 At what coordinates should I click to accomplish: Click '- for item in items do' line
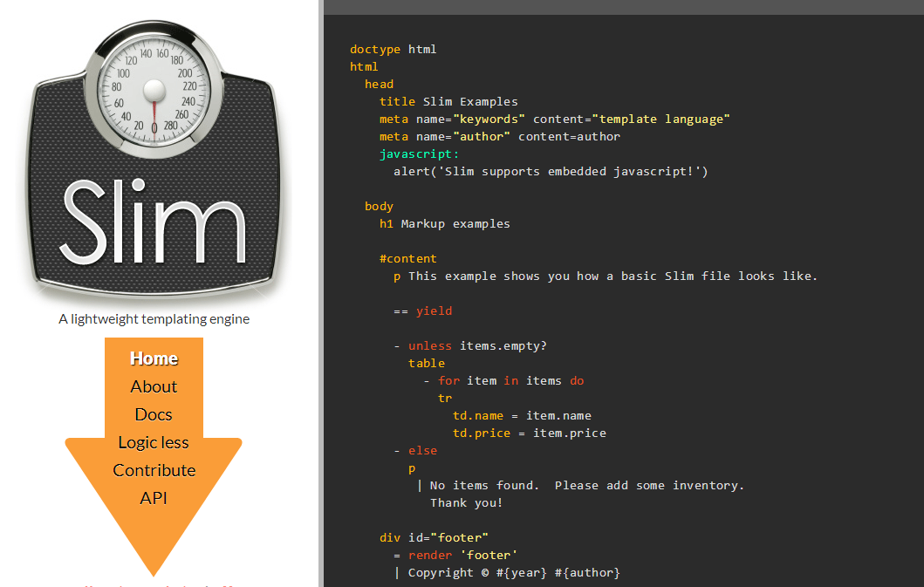pos(503,381)
